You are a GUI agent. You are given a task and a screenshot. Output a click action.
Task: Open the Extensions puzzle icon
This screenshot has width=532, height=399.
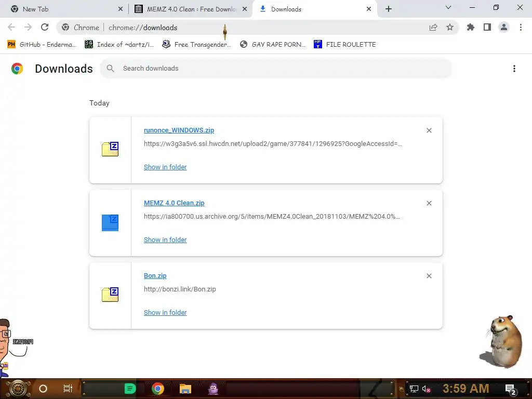[x=471, y=27]
